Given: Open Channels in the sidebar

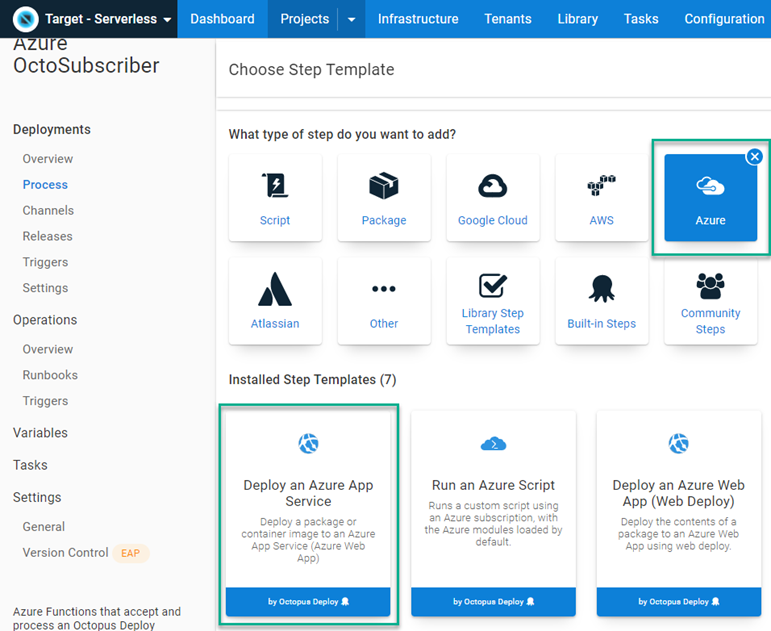Looking at the screenshot, I should coord(48,210).
